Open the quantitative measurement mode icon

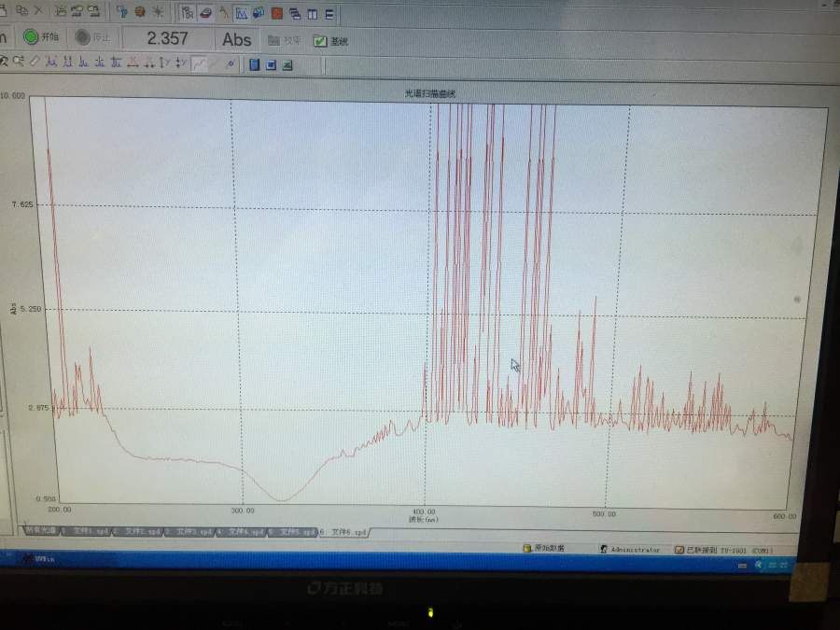tap(187, 12)
